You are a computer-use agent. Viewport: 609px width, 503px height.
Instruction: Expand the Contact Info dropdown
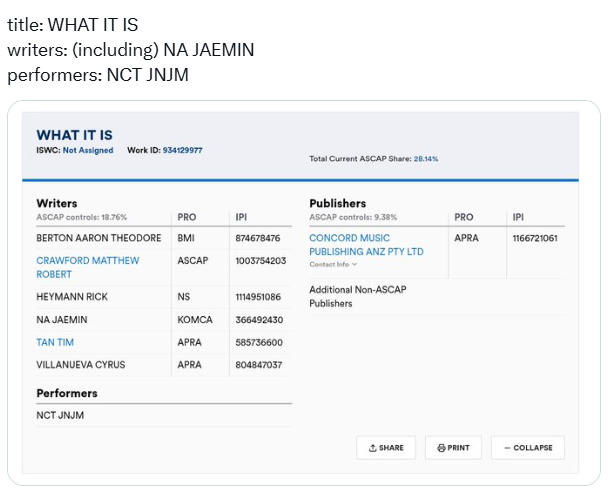(333, 265)
